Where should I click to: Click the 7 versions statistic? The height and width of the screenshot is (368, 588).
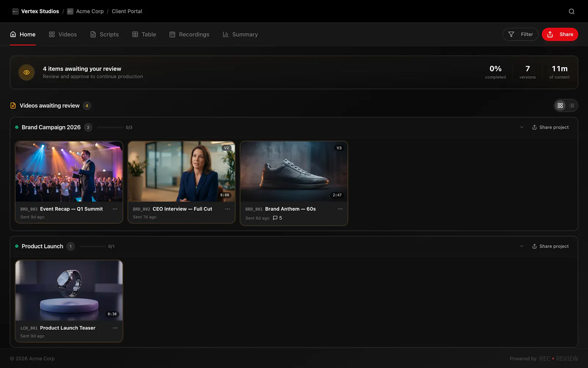(x=527, y=72)
